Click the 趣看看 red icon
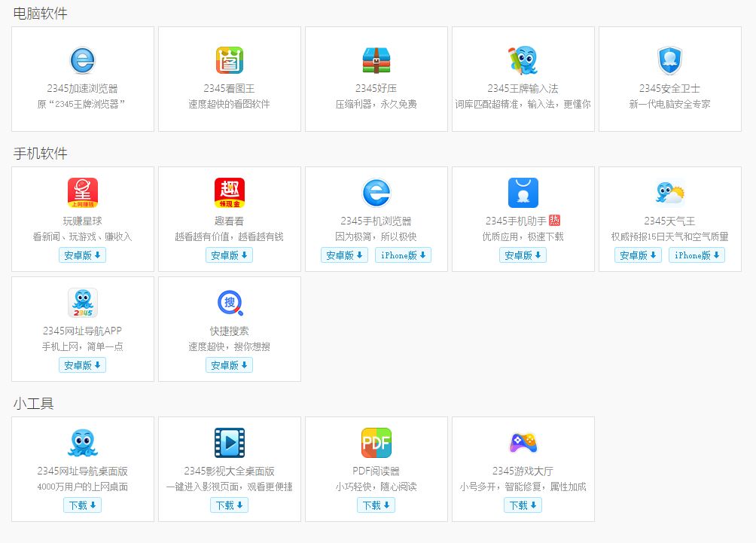Viewport: 756px width, 543px height. (230, 193)
